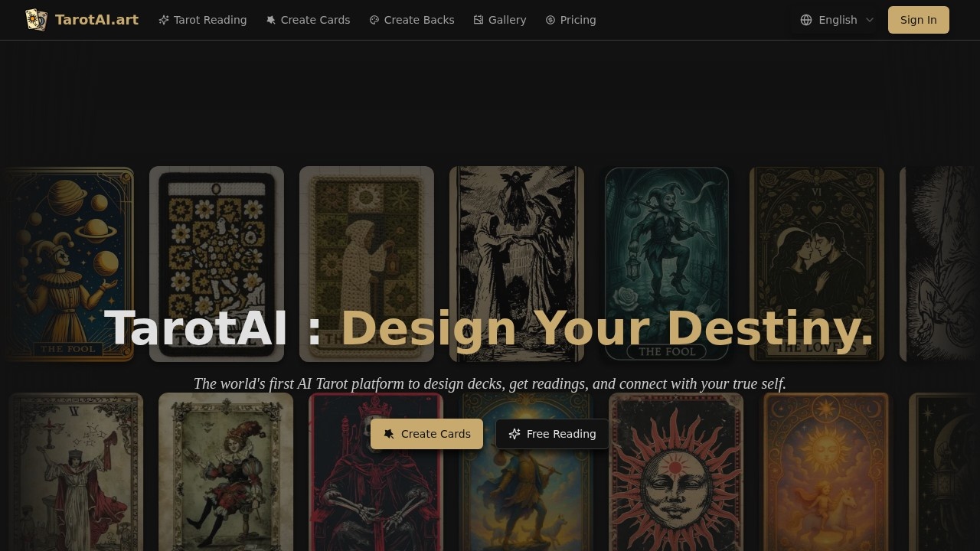The image size is (980, 551).
Task: Click the Sign In button
Action: coord(918,20)
